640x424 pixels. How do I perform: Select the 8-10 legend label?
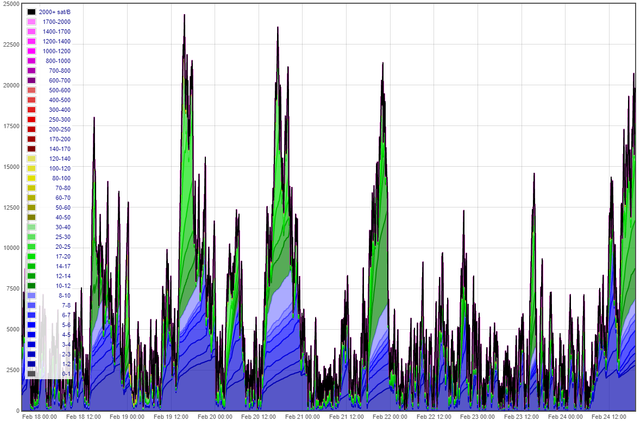[x=64, y=296]
